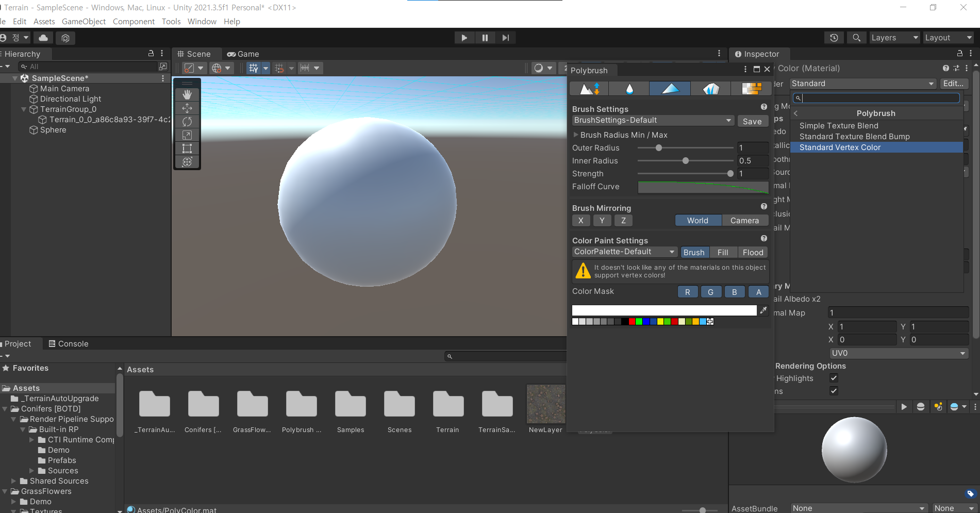
Task: Choose Polybrush vertex color paint mode
Action: pos(670,89)
